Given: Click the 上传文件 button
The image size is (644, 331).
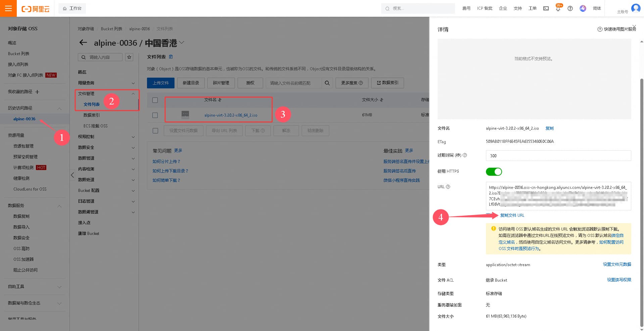Looking at the screenshot, I should tap(161, 83).
